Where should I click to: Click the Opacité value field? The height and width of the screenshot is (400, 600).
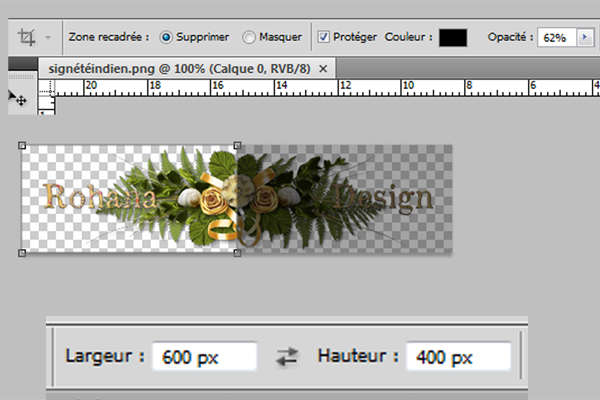(x=557, y=38)
